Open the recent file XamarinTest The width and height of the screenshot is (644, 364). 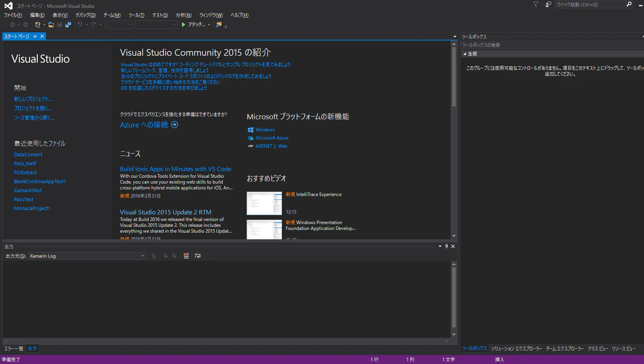28,191
